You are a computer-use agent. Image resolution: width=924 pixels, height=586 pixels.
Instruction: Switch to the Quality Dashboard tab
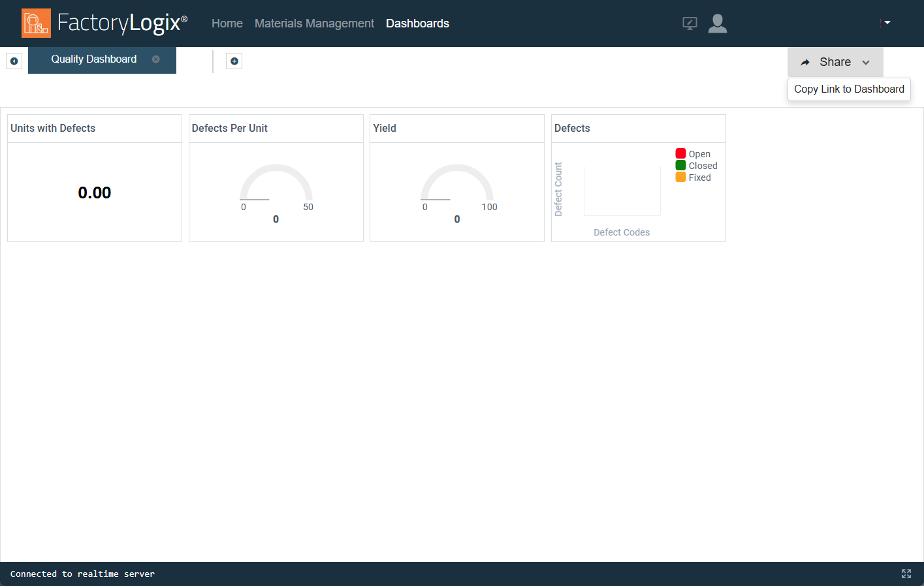click(x=93, y=59)
